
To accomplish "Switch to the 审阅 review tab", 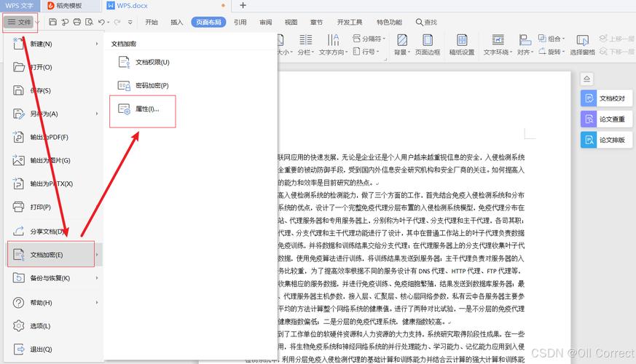I will pyautogui.click(x=265, y=23).
